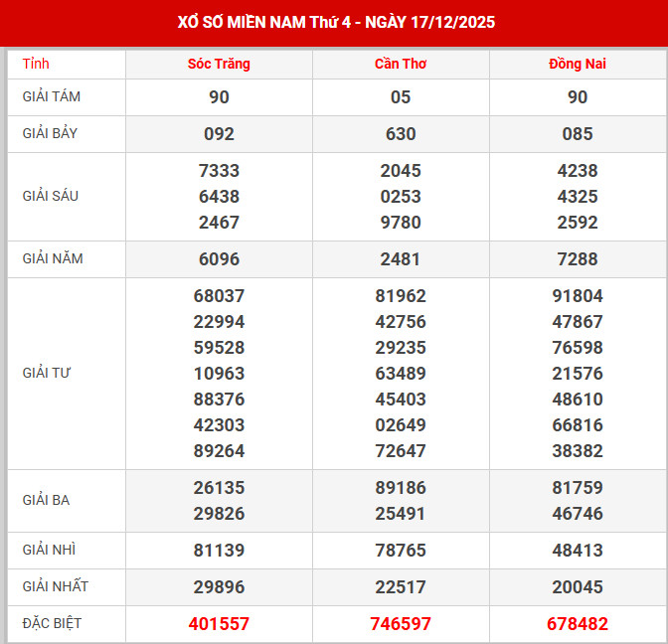Click the title banner Xổ Số Miền Nam
This screenshot has width=668, height=644.
pos(334,22)
